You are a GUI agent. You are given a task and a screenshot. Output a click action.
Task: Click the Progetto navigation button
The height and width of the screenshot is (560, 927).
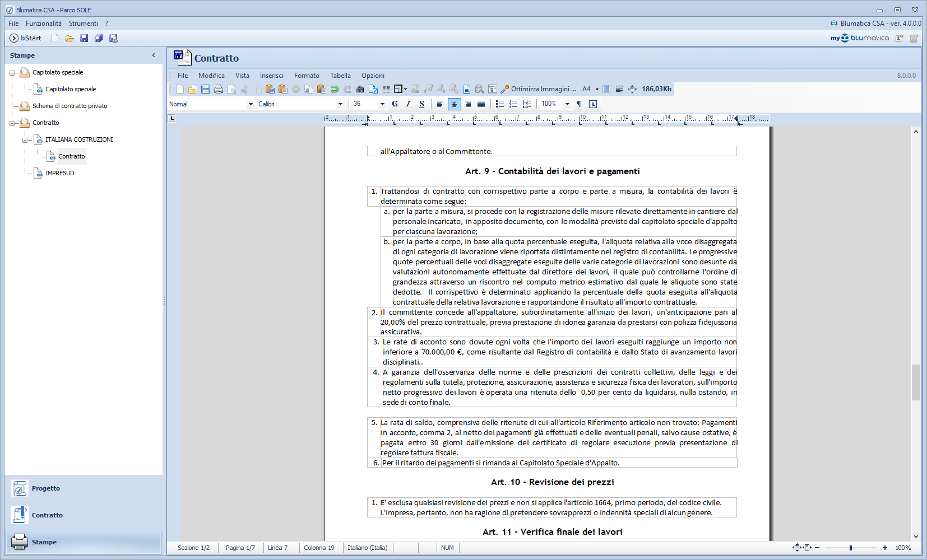tap(46, 488)
